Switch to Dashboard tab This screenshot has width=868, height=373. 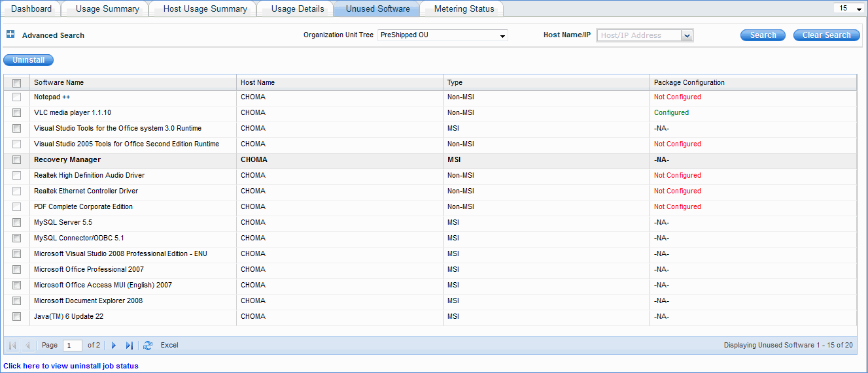pyautogui.click(x=31, y=8)
